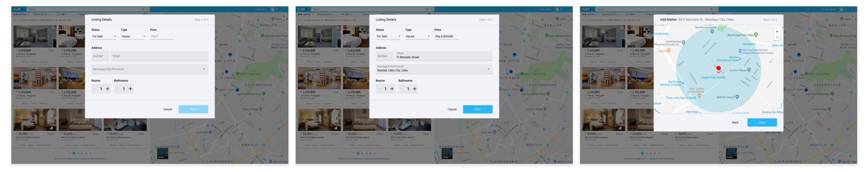This screenshot has width=868, height=172.
Task: Click the 'Step 2 of 2' text
Action: point(770,19)
